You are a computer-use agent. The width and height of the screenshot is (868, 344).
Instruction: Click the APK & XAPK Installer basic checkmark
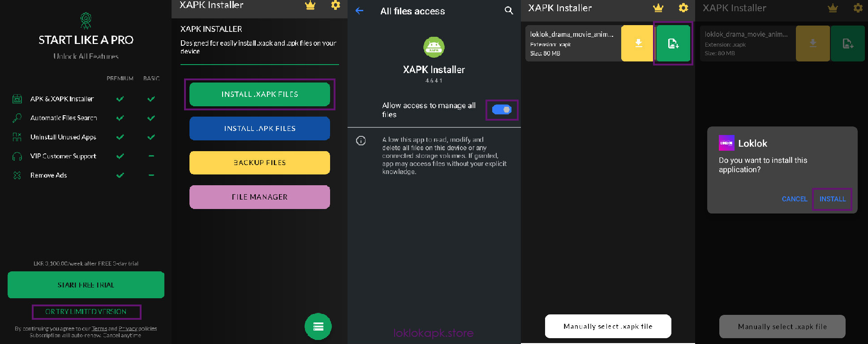[151, 99]
